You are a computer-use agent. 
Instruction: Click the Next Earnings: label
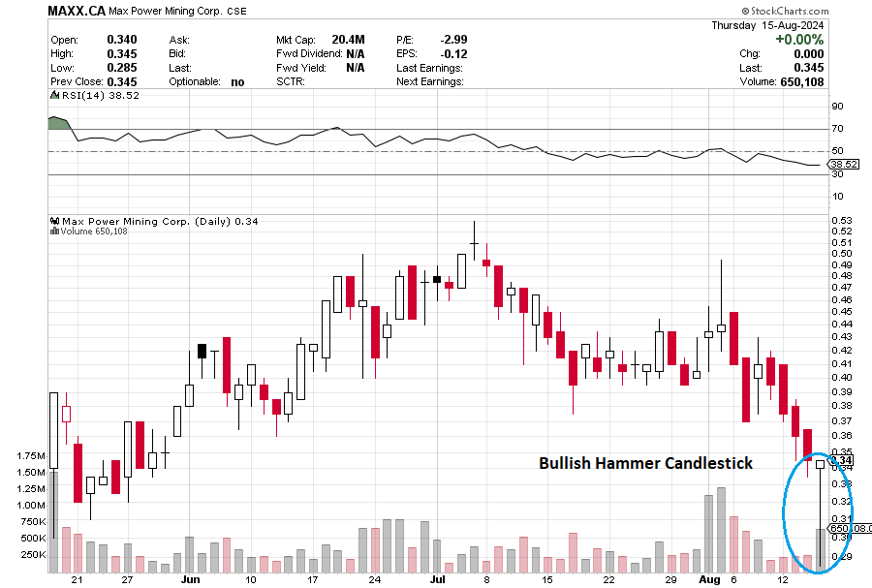pos(430,81)
